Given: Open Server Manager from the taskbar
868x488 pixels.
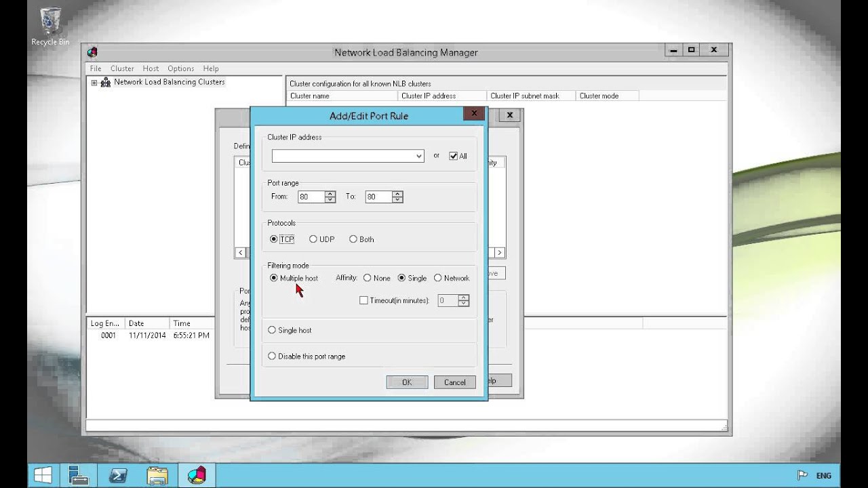Looking at the screenshot, I should tap(79, 475).
